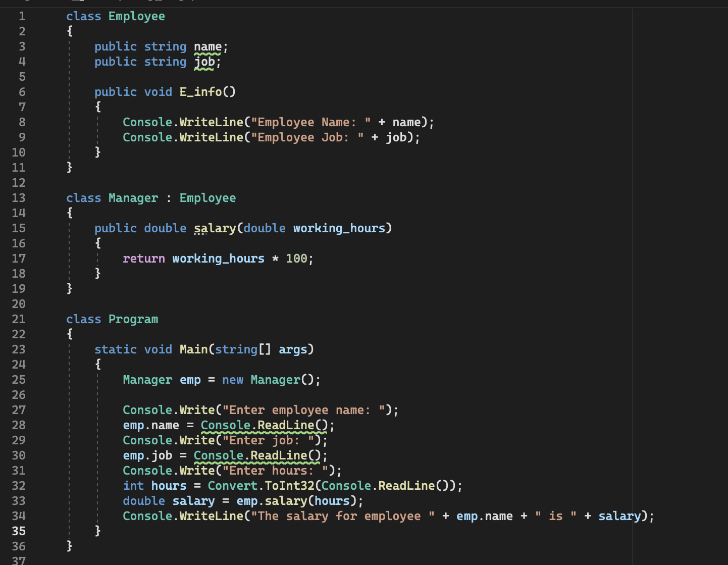This screenshot has height=565, width=728.
Task: Click the class name Manager on line 13
Action: tap(133, 198)
